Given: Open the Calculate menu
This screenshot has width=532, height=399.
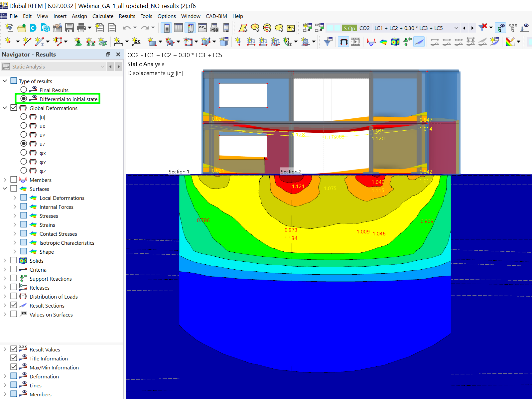Looking at the screenshot, I should (103, 16).
